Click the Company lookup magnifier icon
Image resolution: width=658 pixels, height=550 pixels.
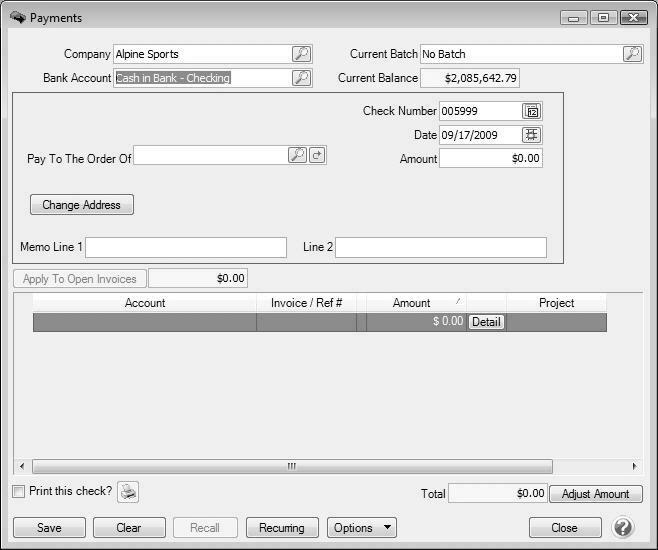tap(301, 54)
